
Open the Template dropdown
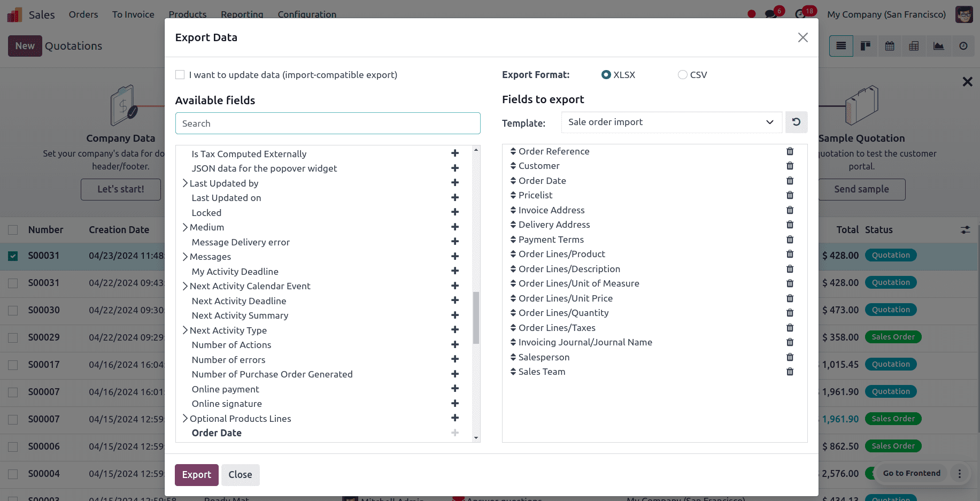click(672, 122)
